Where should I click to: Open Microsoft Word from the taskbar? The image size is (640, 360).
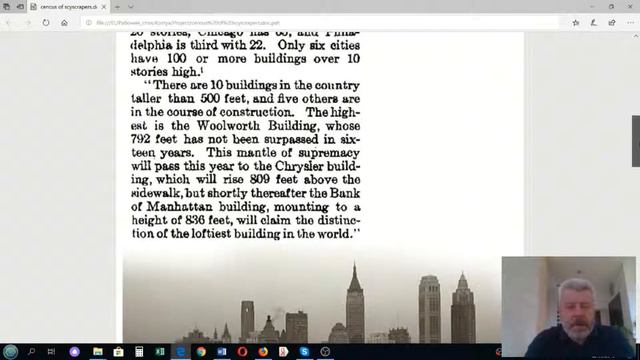pos(222,351)
